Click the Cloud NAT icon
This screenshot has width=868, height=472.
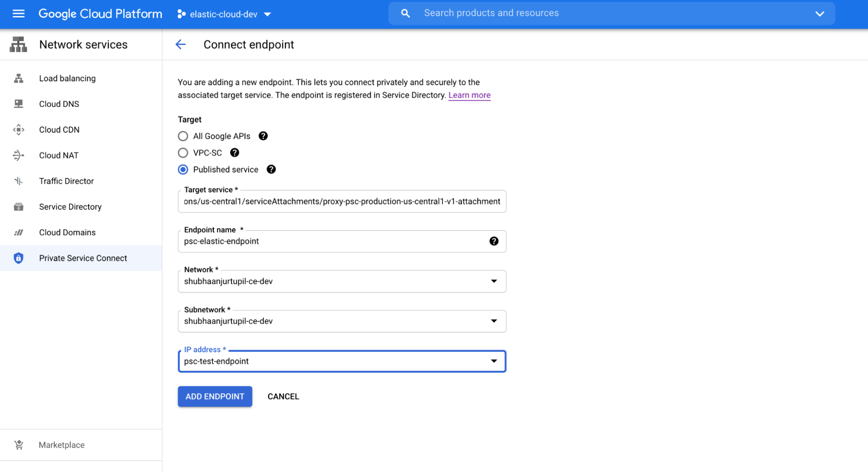tap(18, 155)
